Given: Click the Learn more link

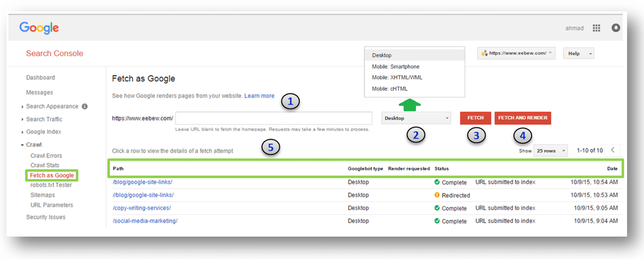Looking at the screenshot, I should [x=259, y=96].
